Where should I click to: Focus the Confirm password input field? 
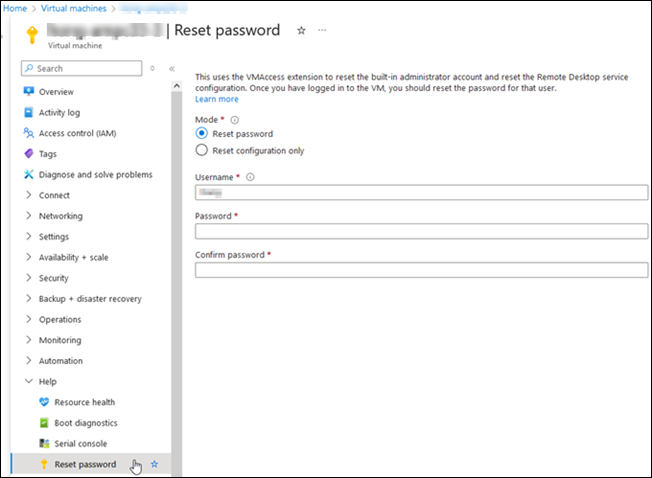pos(421,270)
